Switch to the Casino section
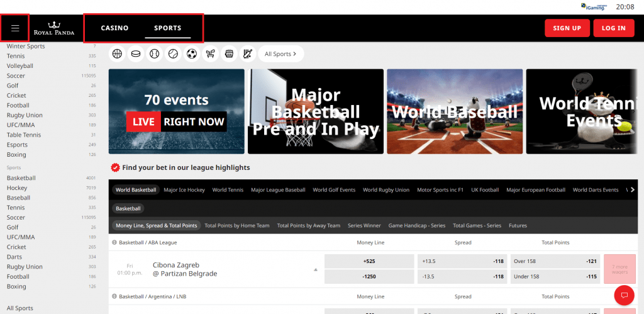The width and height of the screenshot is (644, 314). 114,28
